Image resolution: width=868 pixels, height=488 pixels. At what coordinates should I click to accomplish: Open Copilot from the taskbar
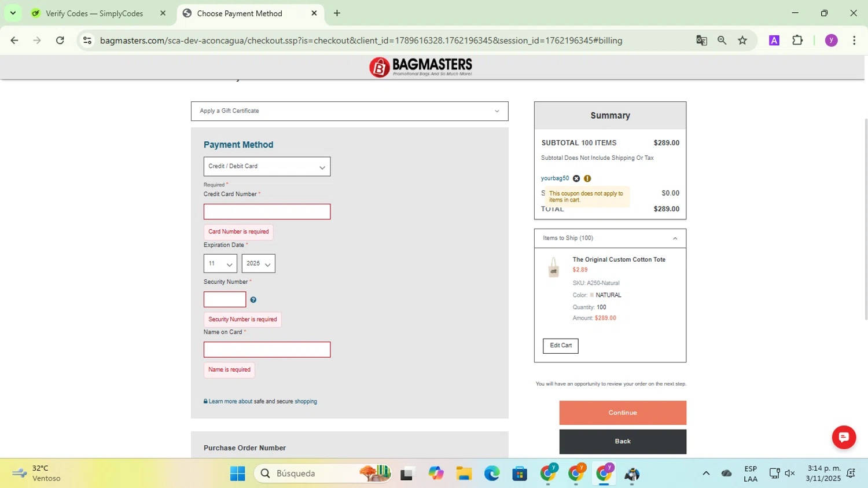coord(436,474)
